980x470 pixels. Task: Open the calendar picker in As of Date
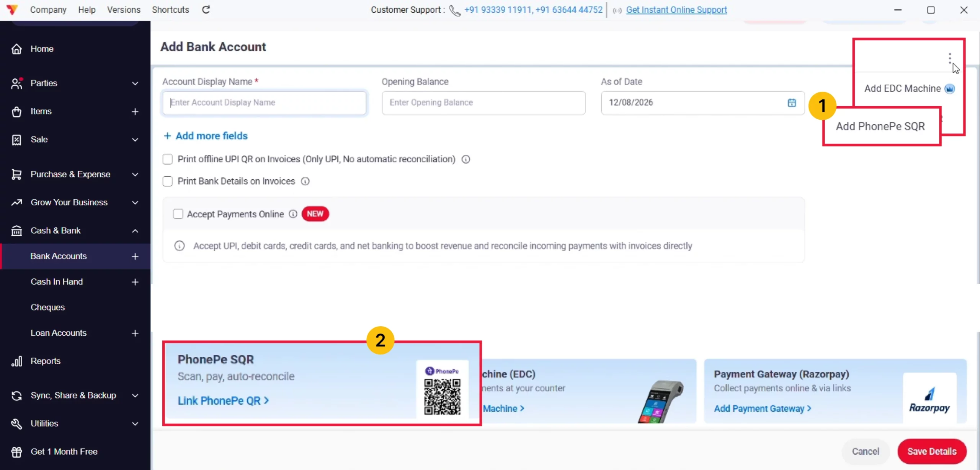click(792, 102)
